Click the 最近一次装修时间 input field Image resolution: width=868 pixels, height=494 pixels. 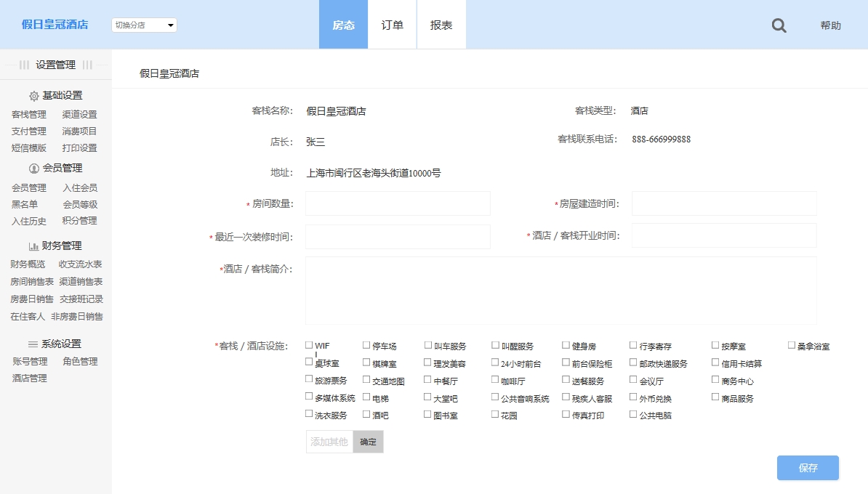pos(398,237)
